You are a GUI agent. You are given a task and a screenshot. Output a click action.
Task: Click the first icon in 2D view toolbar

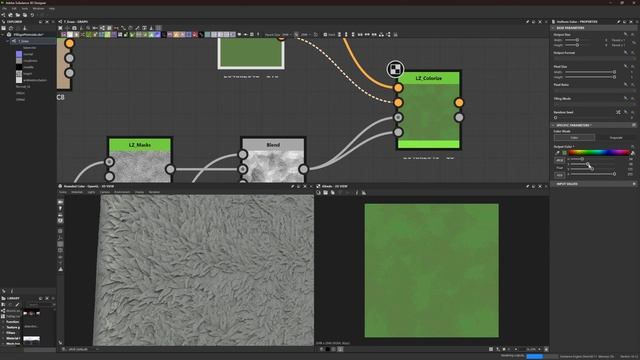pos(319,193)
